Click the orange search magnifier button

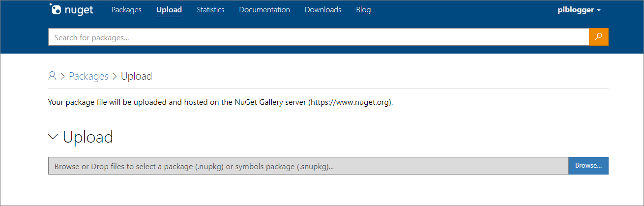[x=598, y=37]
